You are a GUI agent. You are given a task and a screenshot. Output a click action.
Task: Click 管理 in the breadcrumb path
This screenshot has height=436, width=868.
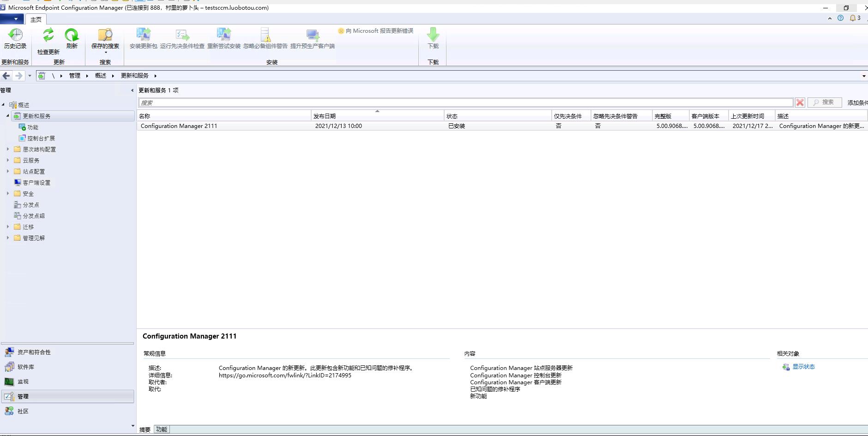coord(75,76)
